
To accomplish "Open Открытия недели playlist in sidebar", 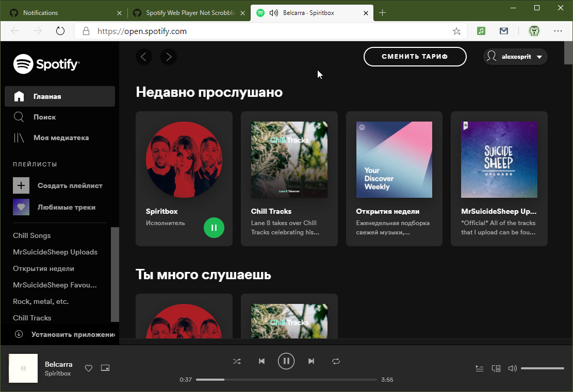I will pyautogui.click(x=43, y=269).
